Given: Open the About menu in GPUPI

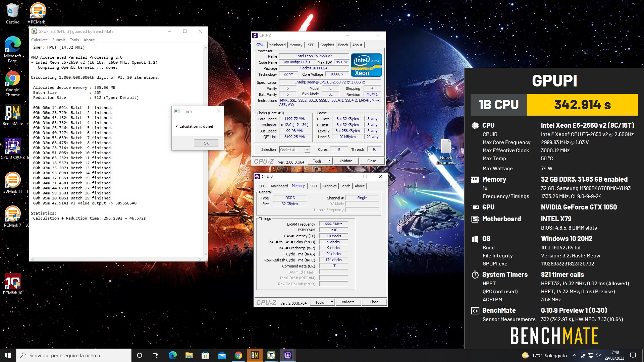Looking at the screenshot, I should point(89,40).
